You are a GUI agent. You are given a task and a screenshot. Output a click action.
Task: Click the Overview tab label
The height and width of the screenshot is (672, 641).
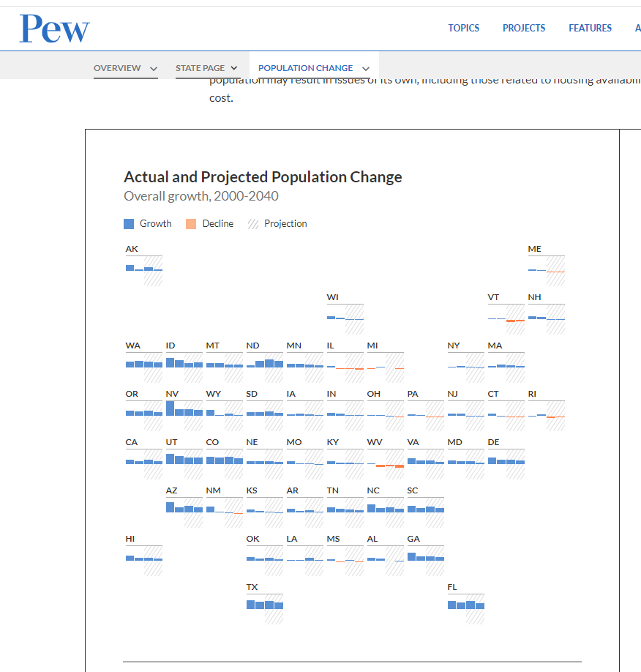pos(117,68)
